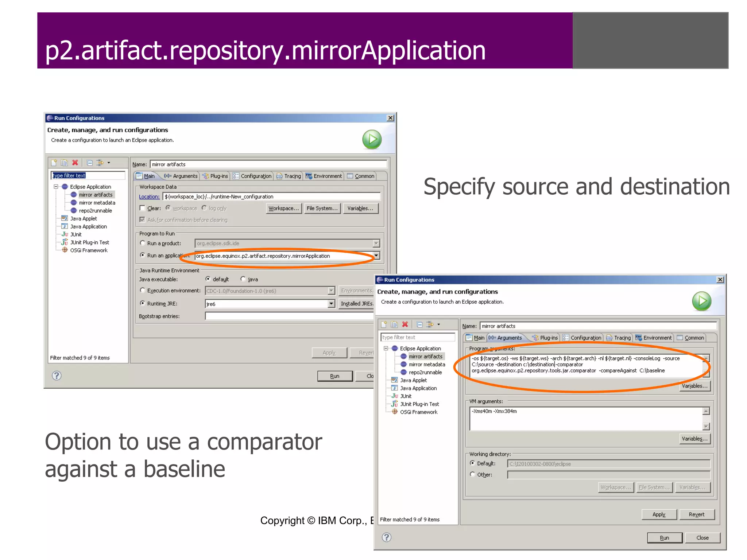This screenshot has width=747, height=560.
Task: Select Run an application radio button
Action: (x=143, y=255)
